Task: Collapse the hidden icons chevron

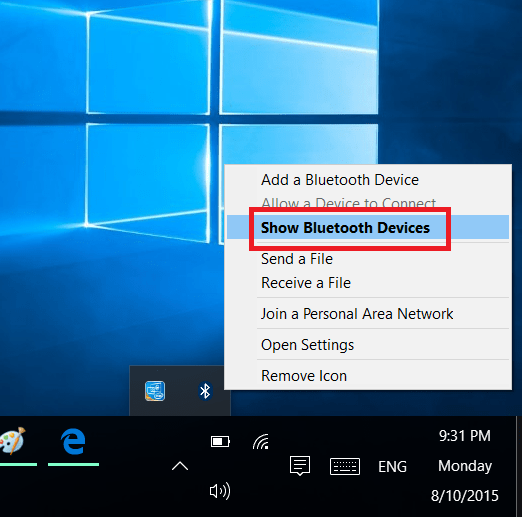Action: [180, 466]
